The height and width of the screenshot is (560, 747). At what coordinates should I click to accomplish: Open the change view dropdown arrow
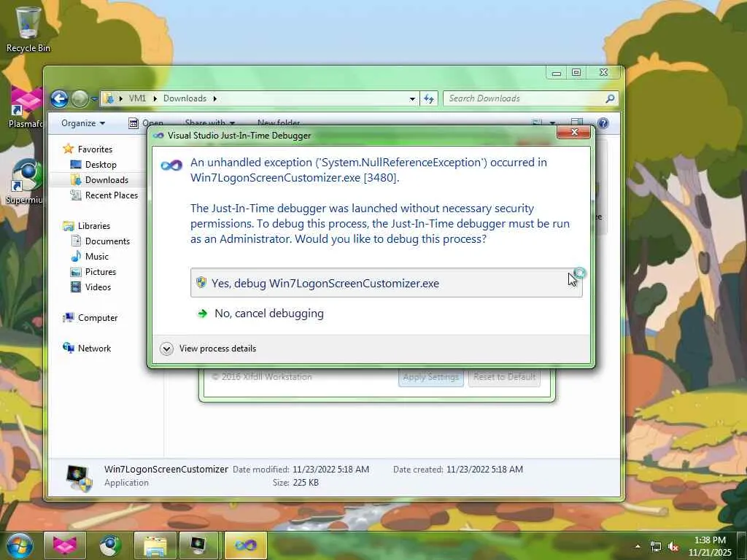552,123
